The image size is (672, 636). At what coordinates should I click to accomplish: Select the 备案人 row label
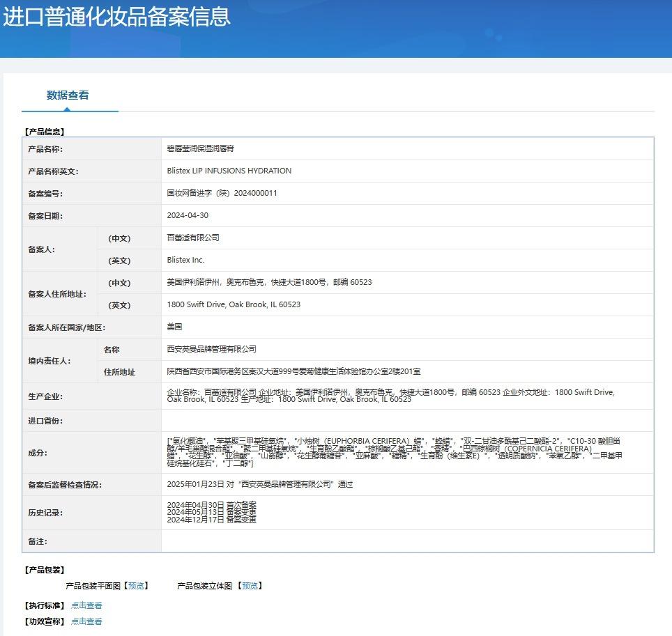click(42, 249)
